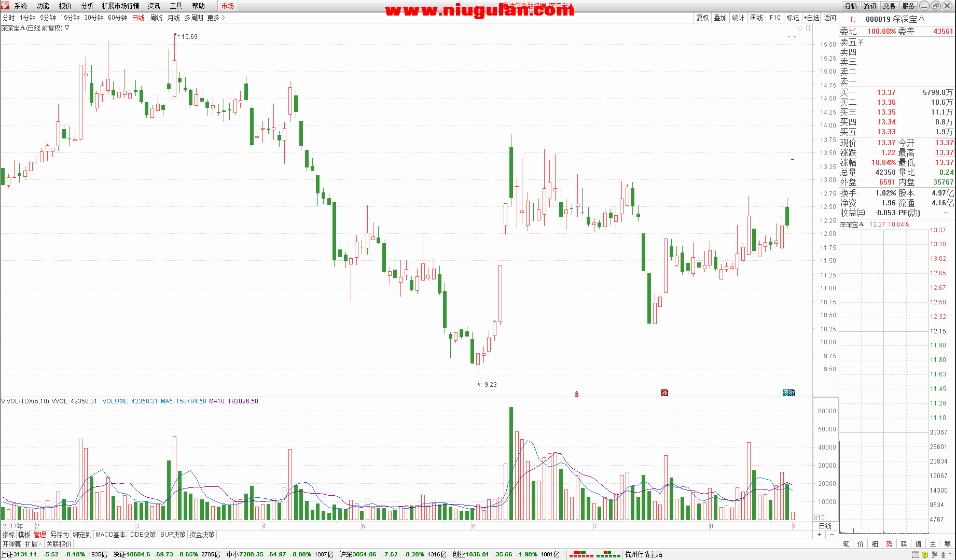Open the 帮助 menu

(199, 6)
